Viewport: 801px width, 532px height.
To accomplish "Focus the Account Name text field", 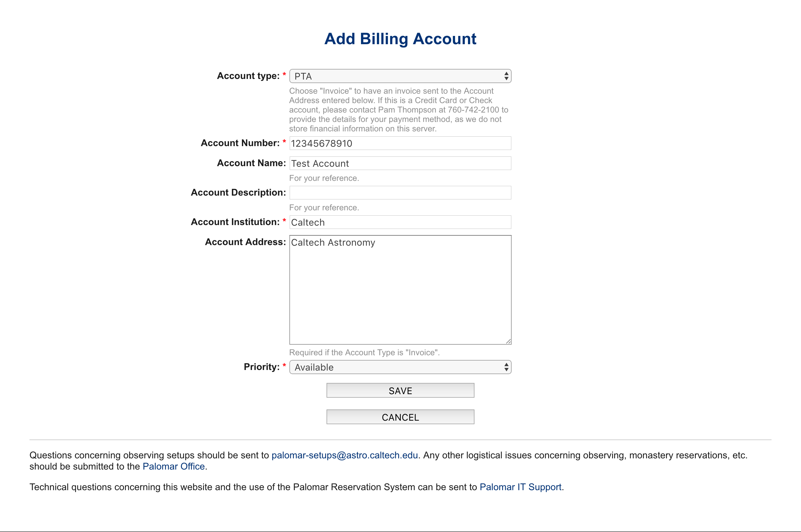I will coord(400,163).
